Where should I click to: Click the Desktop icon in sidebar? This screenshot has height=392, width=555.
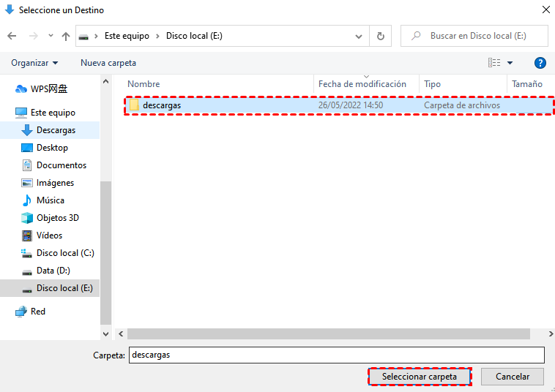[x=27, y=148]
